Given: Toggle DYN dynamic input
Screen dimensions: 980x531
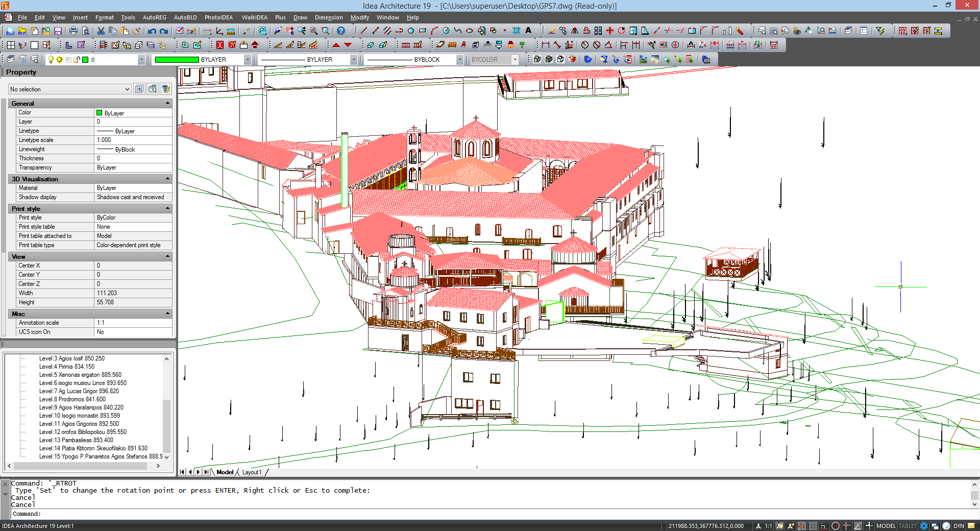Looking at the screenshot, I should click(x=959, y=526).
